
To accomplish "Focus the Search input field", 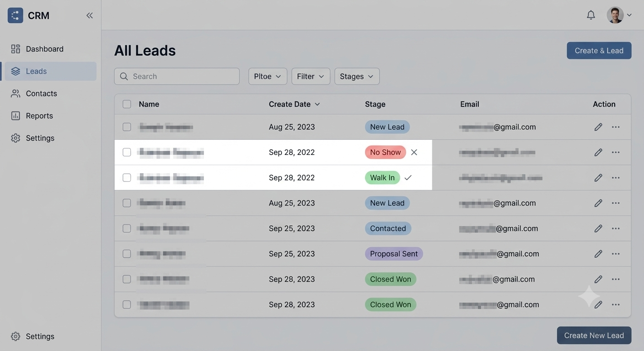I will click(x=177, y=76).
